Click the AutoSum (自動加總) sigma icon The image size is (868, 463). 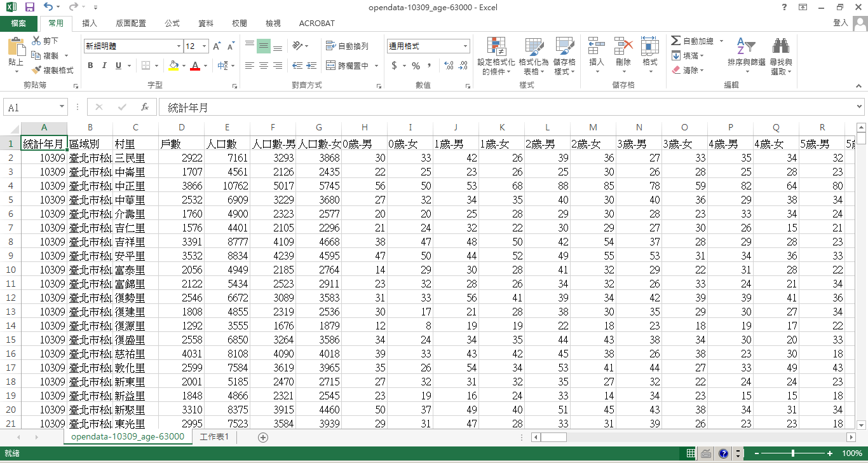pyautogui.click(x=676, y=41)
